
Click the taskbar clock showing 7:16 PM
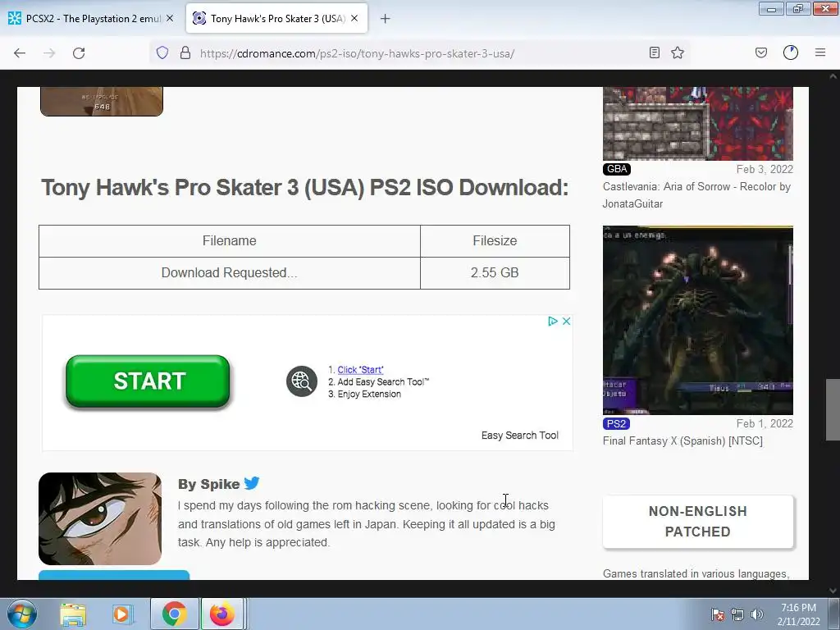coord(798,614)
